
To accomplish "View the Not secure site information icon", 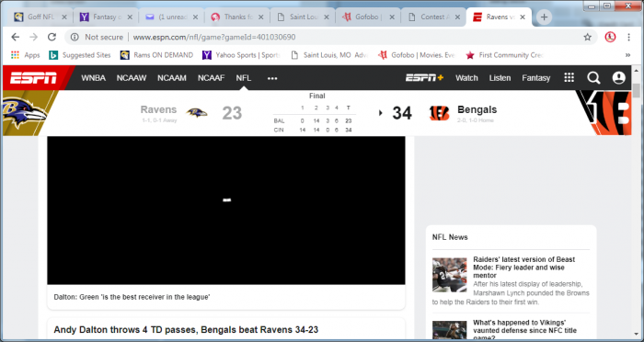I will 75,37.
